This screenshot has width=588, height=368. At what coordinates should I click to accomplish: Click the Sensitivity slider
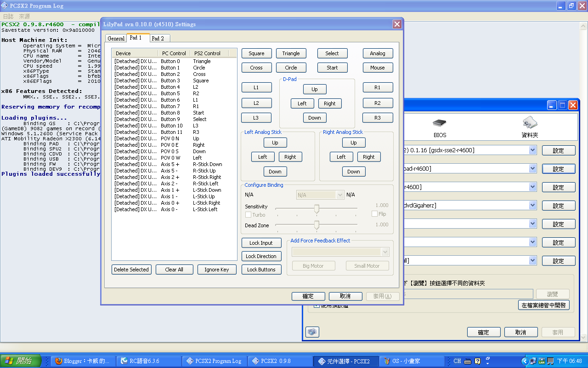click(316, 209)
